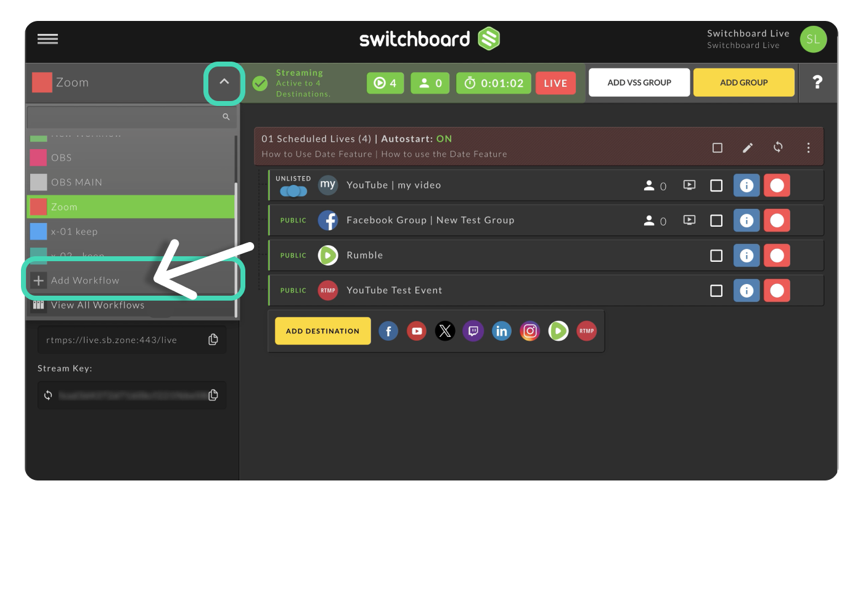Open info for YouTube my video

click(746, 185)
